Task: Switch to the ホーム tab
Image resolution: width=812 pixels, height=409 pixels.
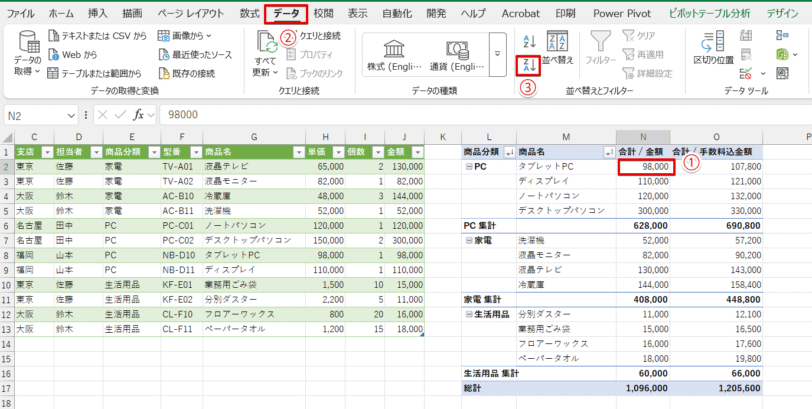Action: tap(61, 14)
